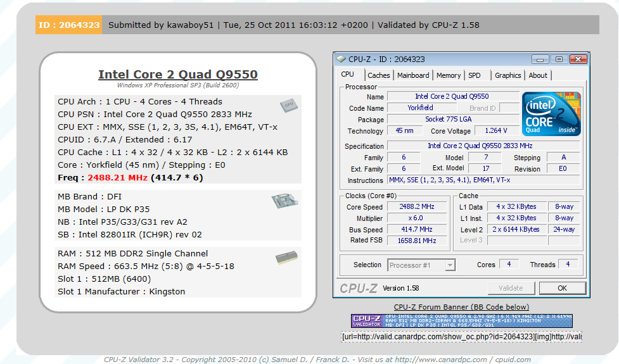The height and width of the screenshot is (364, 619).
Task: Click the red 2488.21 MHz frequency text
Action: [118, 177]
